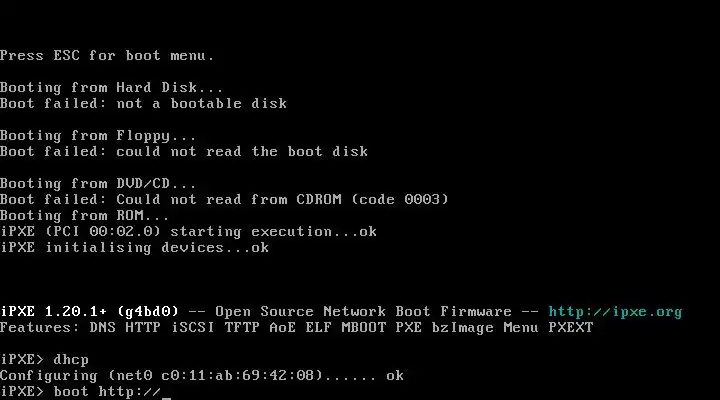Select the 'Booting from Floppy...' line
This screenshot has height=400, width=720.
pos(98,136)
